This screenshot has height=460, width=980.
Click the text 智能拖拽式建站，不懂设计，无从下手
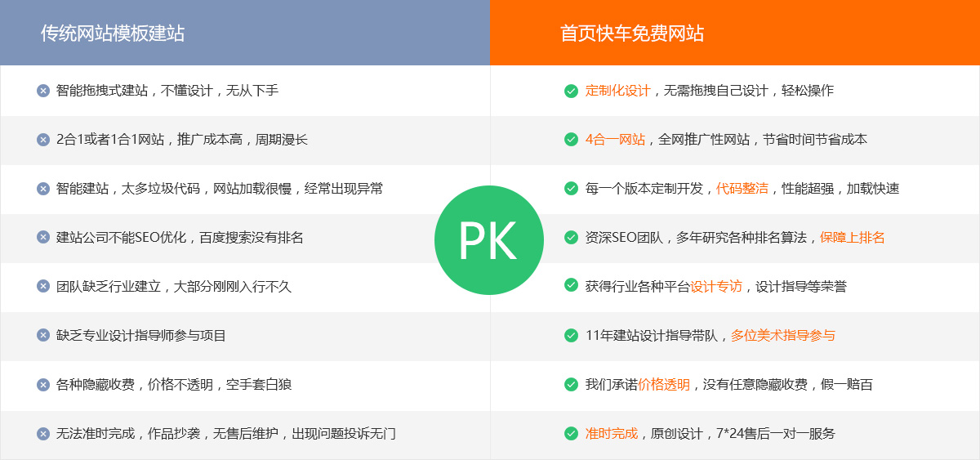coord(167,91)
